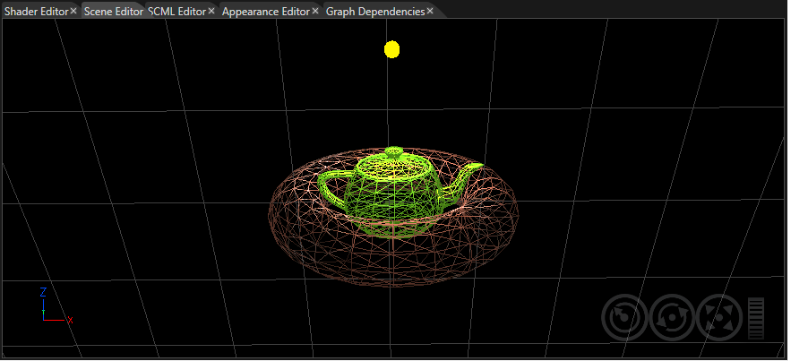Pick the green teapot's lid knob
This screenshot has width=789, height=362.
point(393,151)
